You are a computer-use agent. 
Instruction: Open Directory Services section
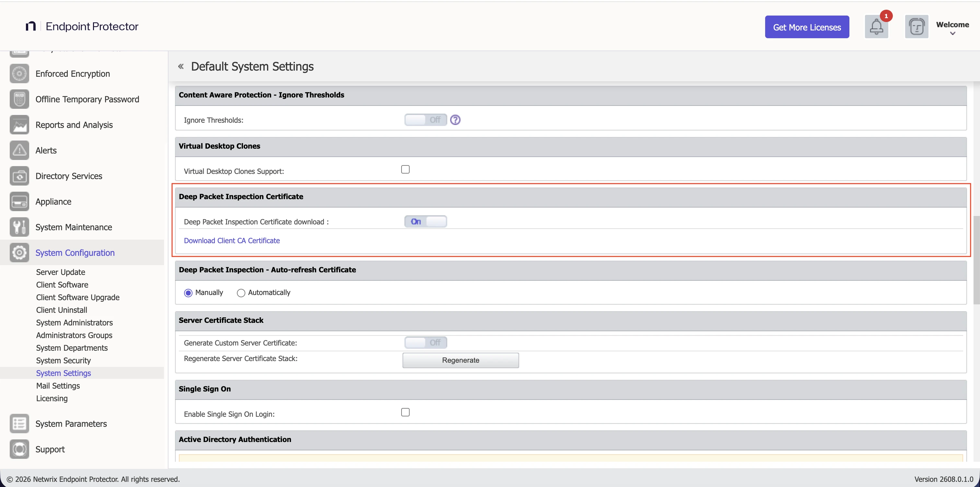click(69, 176)
